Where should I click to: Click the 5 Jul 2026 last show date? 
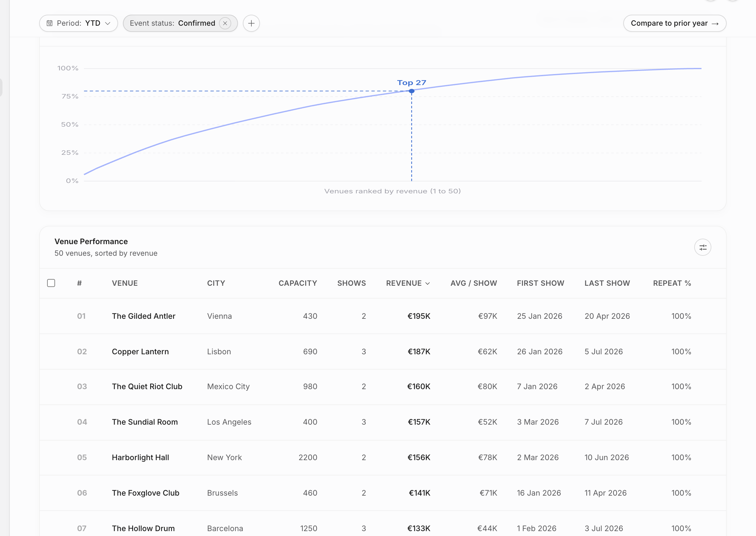604,352
